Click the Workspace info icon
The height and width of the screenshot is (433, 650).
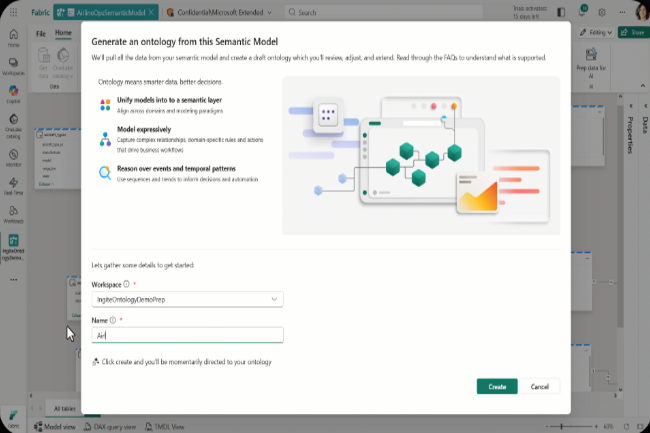126,284
